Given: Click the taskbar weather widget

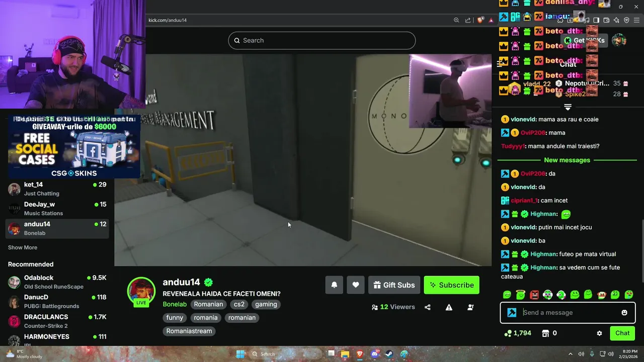Looking at the screenshot, I should pyautogui.click(x=24, y=354).
